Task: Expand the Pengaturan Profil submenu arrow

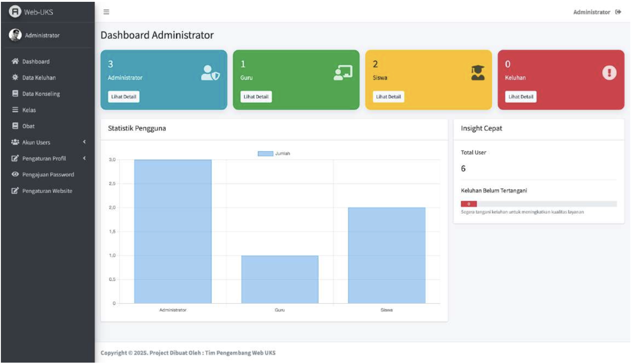Action: pos(84,158)
